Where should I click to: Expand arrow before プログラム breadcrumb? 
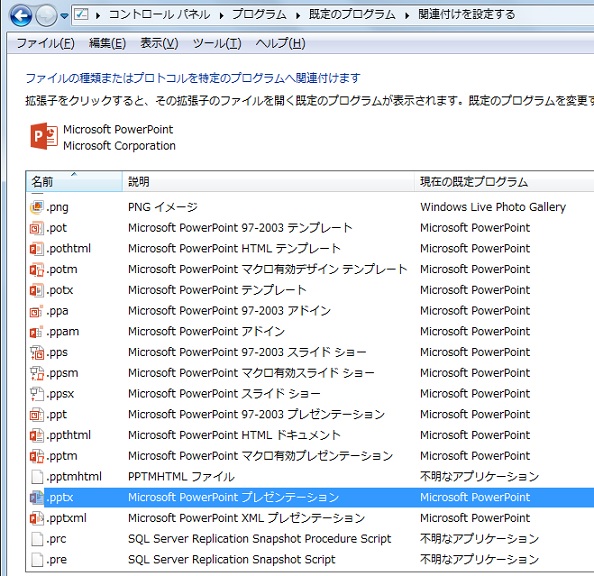[x=221, y=16]
